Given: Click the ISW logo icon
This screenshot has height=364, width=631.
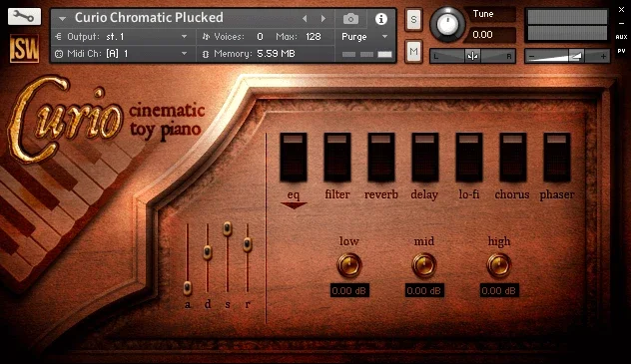Looking at the screenshot, I should point(25,49).
